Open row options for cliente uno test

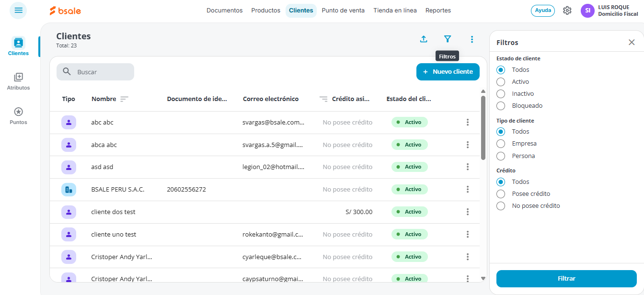(x=468, y=234)
